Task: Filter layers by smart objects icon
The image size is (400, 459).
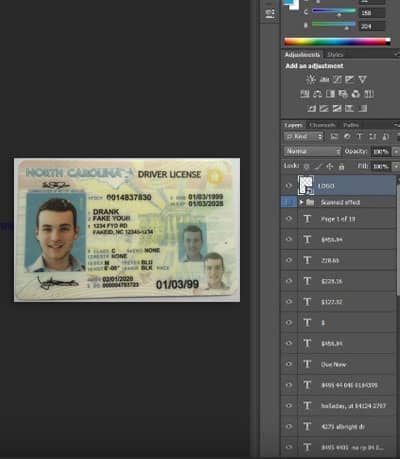Action: coord(385,136)
